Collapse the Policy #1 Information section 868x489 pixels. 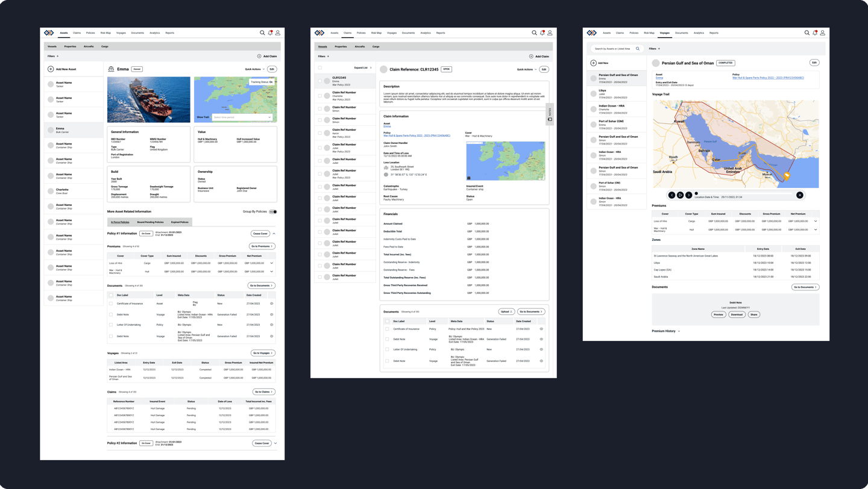click(274, 234)
